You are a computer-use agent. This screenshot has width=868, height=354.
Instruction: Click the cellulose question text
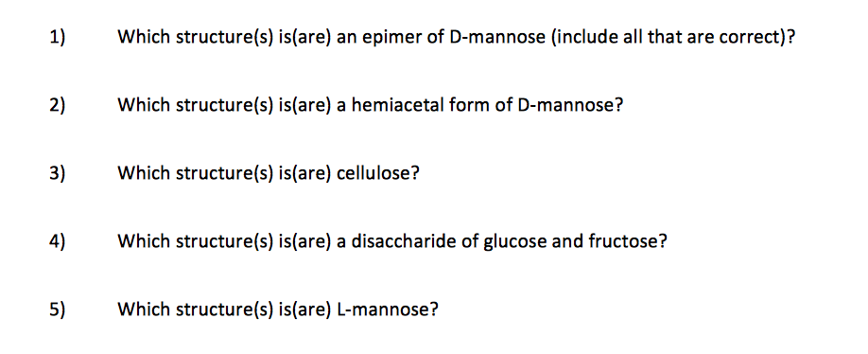point(269,173)
